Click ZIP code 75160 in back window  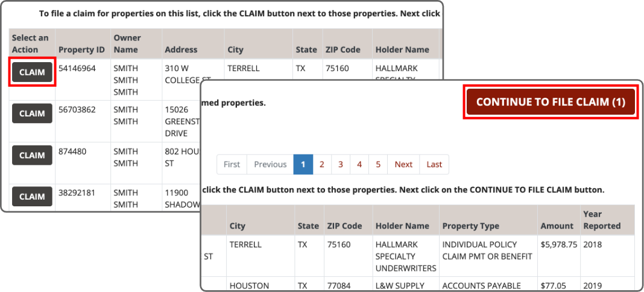[x=337, y=68]
